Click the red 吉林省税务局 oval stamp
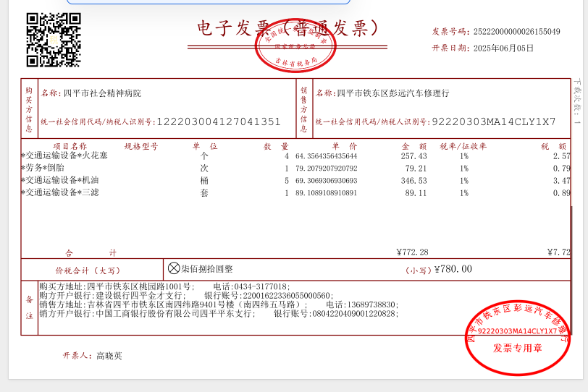 pos(295,46)
